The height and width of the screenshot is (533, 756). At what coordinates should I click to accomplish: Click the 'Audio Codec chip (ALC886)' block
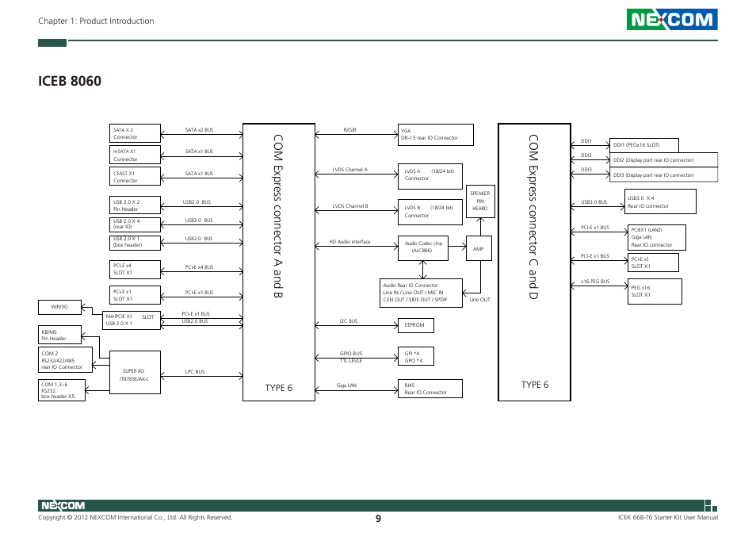(x=423, y=248)
